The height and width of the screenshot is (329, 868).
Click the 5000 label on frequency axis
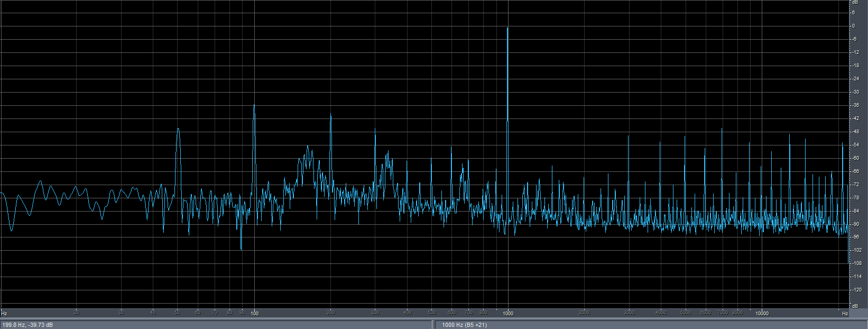685,313
